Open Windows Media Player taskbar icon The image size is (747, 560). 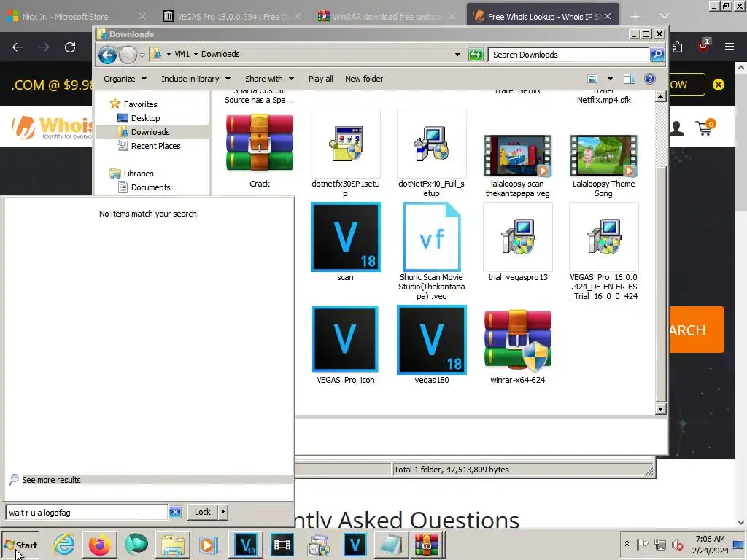point(208,544)
